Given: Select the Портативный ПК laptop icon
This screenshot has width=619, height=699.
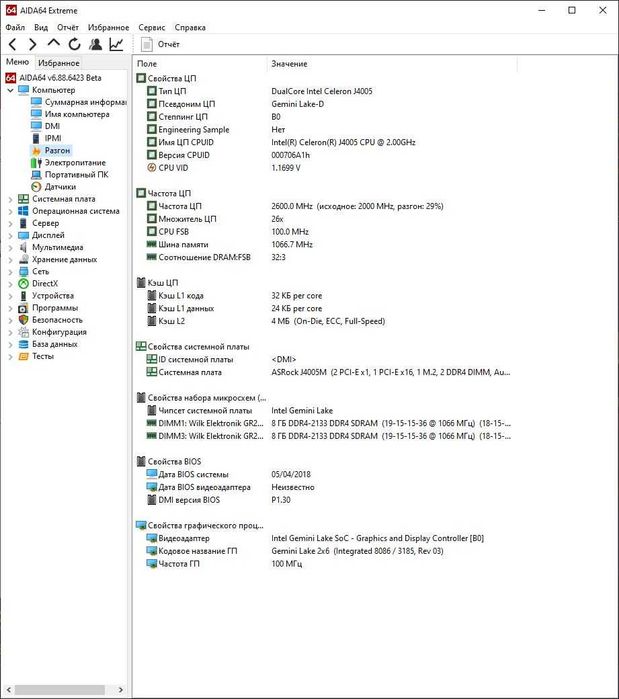Looking at the screenshot, I should tap(36, 175).
